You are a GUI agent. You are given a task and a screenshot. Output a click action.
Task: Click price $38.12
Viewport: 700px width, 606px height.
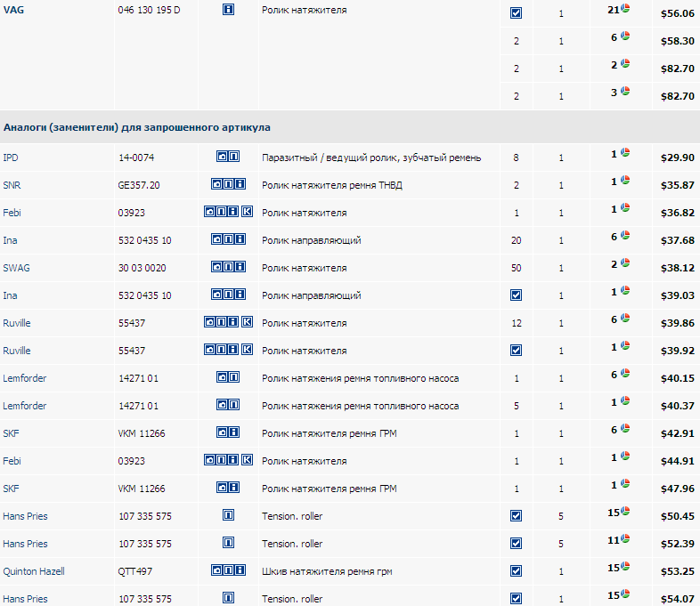677,268
